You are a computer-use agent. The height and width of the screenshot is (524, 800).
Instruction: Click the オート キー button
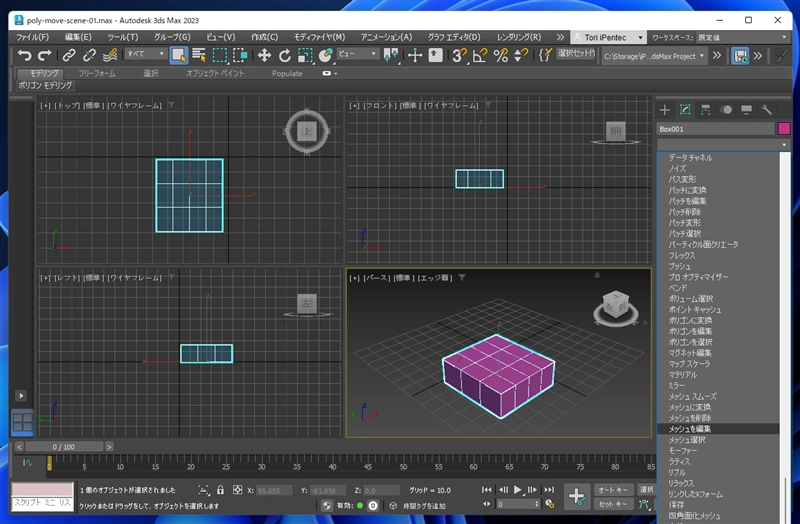click(613, 490)
